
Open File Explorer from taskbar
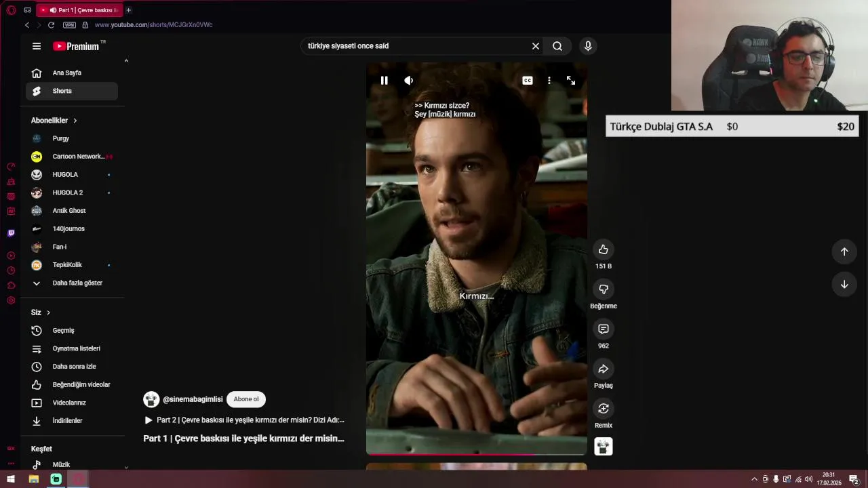click(33, 479)
